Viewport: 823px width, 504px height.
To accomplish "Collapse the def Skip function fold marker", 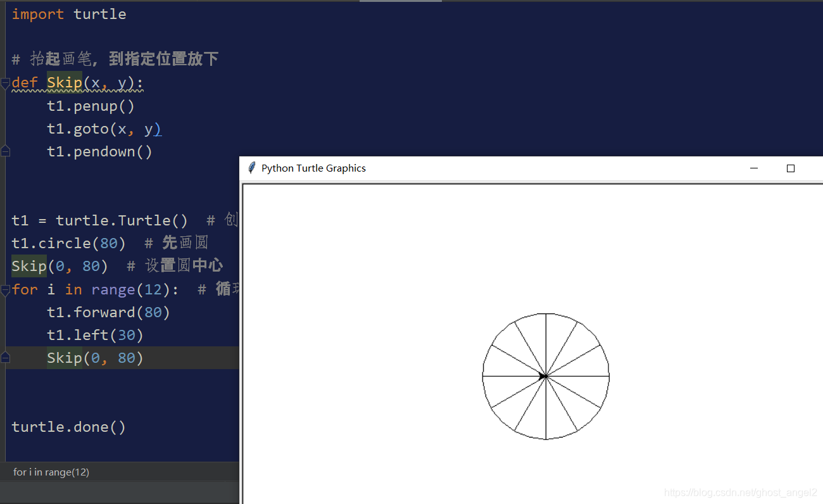I will (x=5, y=83).
